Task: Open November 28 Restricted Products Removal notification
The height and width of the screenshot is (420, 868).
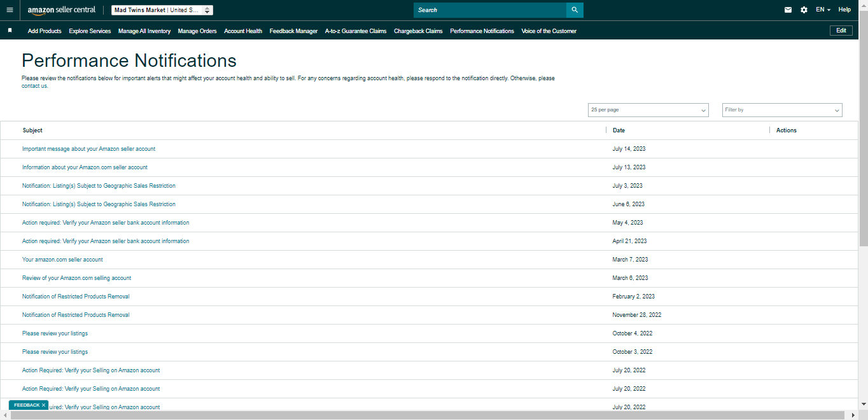Action: [76, 315]
